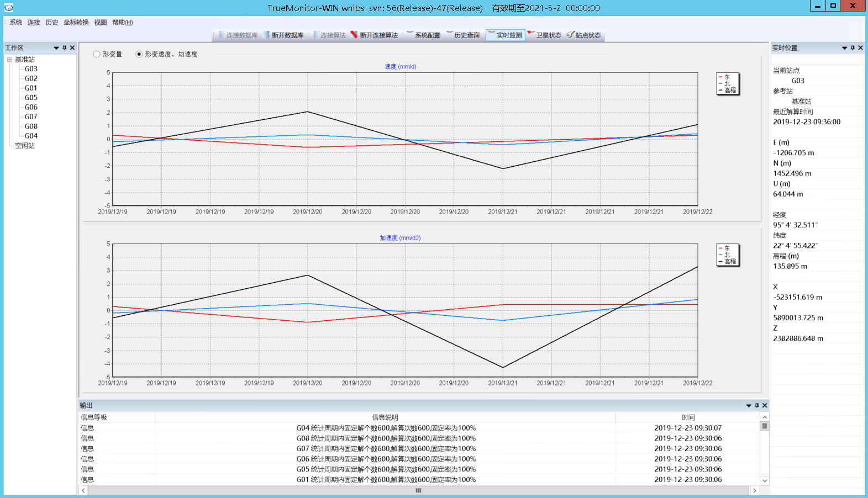
Task: Open the 历史 menu
Action: [52, 23]
